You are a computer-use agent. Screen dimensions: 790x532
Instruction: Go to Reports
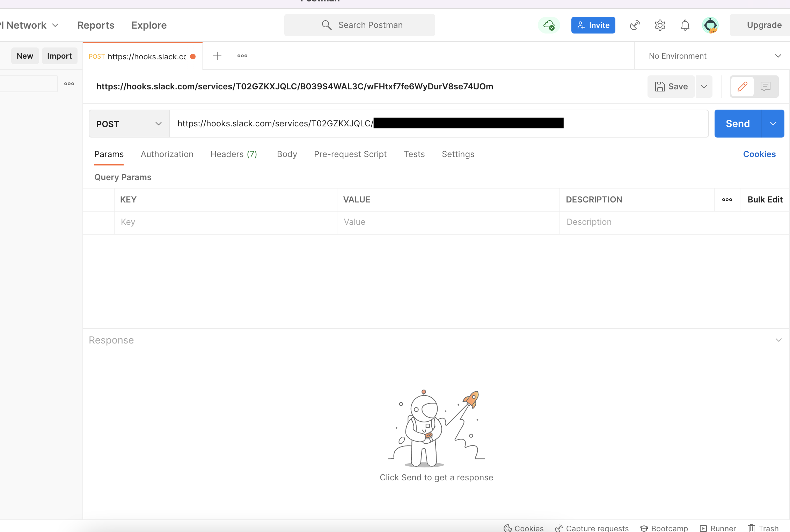tap(96, 25)
